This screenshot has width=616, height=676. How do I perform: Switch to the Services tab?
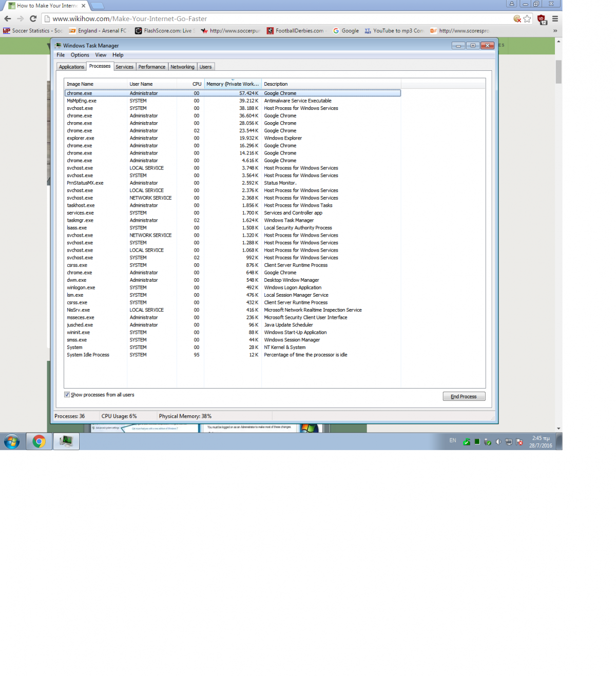click(124, 67)
